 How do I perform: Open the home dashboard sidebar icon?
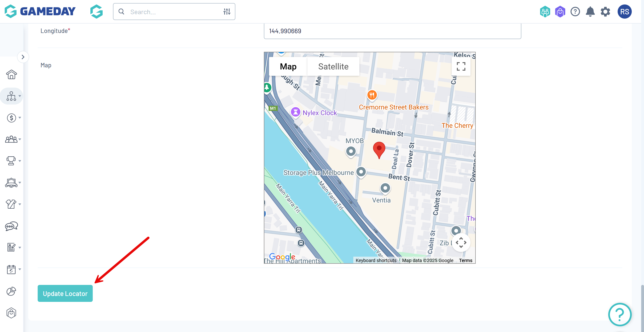[11, 74]
